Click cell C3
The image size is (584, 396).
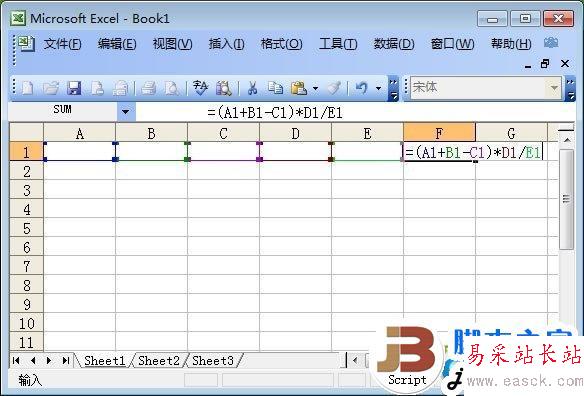[x=223, y=190]
